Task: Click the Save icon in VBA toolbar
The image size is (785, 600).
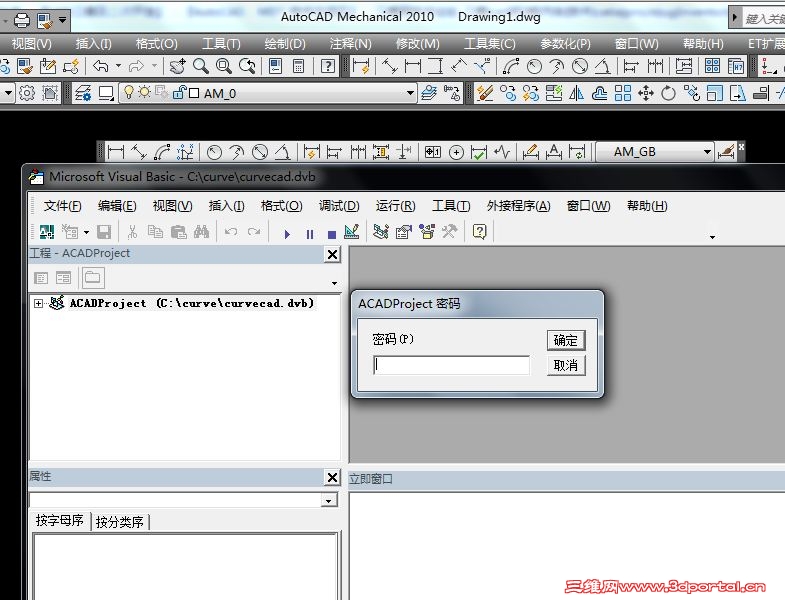Action: tap(104, 232)
